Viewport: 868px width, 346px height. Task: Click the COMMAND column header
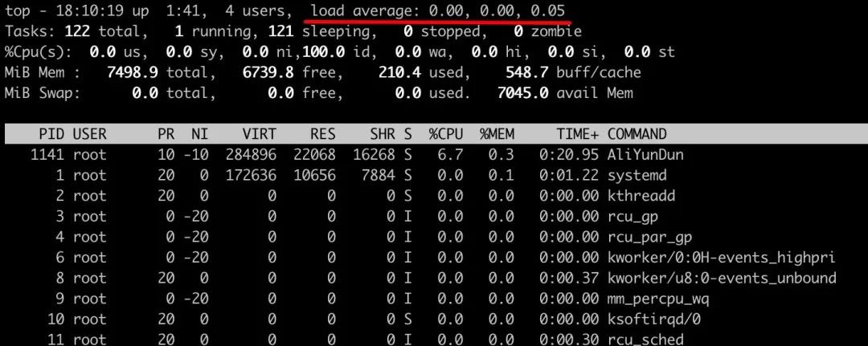[637, 134]
